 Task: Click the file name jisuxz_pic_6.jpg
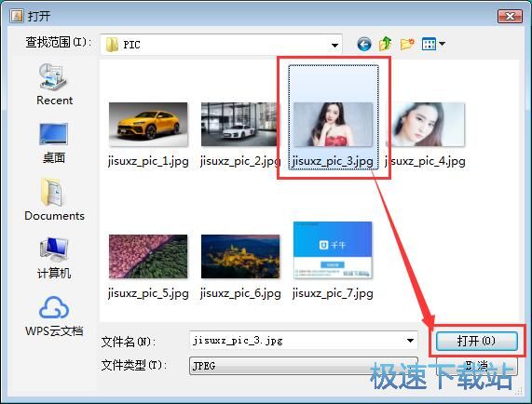pyautogui.click(x=240, y=293)
